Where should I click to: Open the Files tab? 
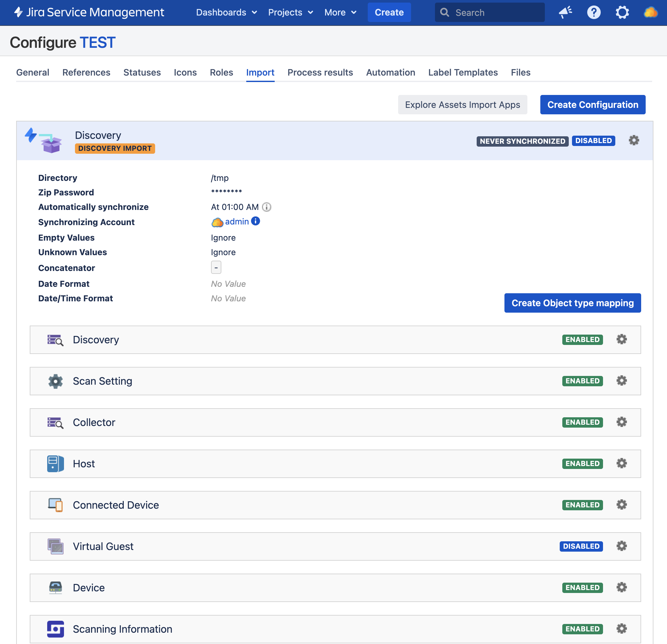(x=521, y=72)
